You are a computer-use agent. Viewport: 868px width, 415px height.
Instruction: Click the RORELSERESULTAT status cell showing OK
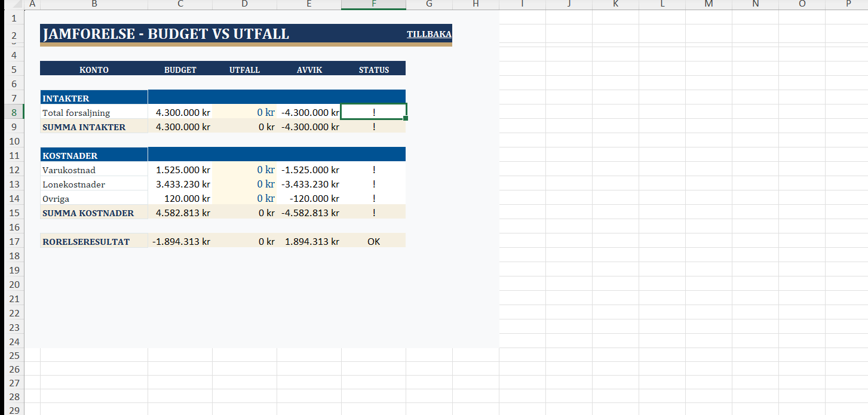click(x=373, y=241)
